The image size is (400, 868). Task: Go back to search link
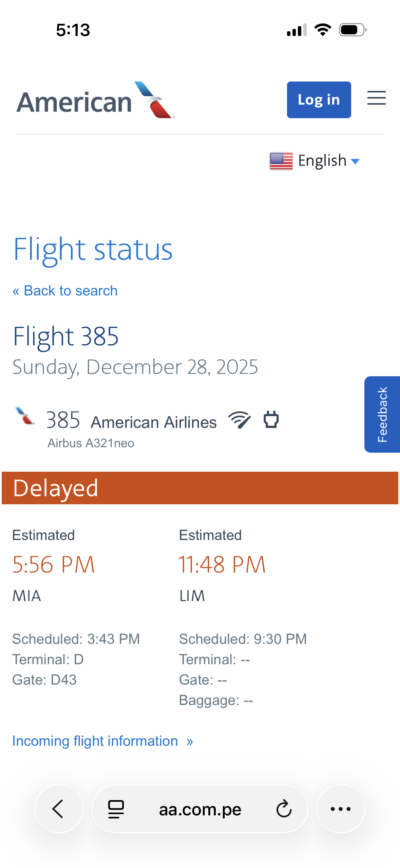[x=65, y=291]
